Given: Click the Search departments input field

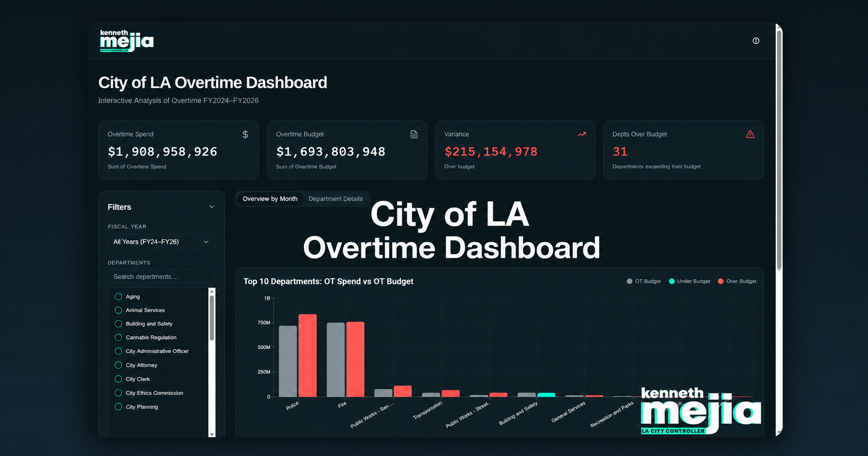Looking at the screenshot, I should coord(161,276).
